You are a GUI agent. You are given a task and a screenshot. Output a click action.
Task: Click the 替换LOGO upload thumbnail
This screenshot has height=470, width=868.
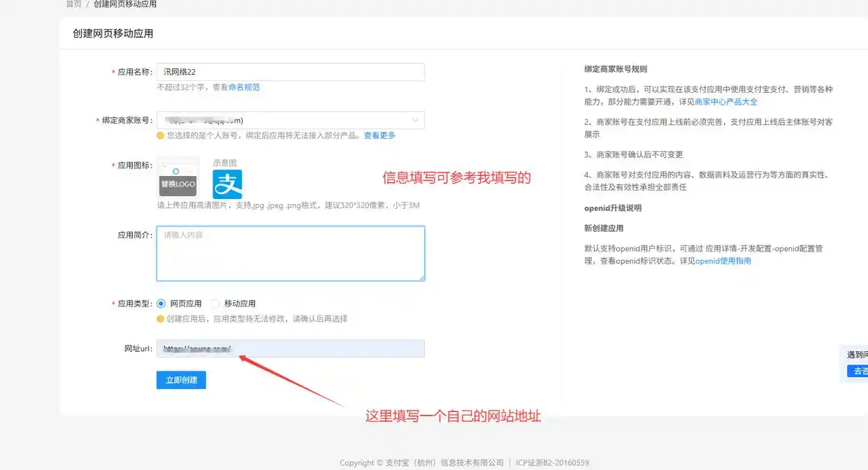pos(178,177)
